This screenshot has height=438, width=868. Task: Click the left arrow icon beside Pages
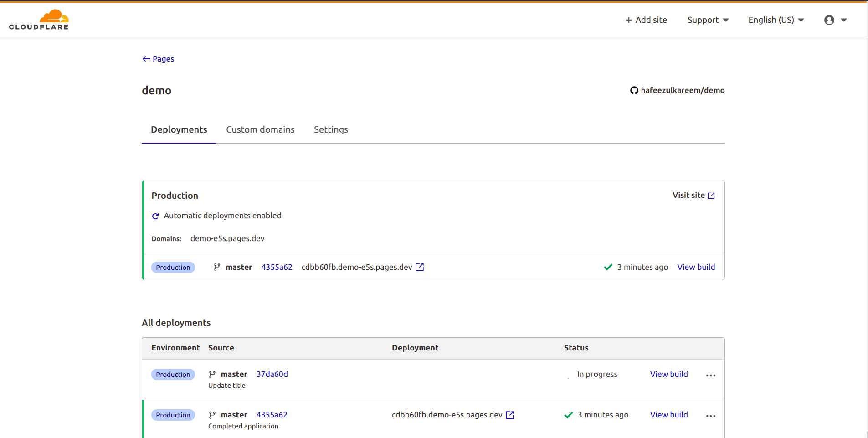pos(146,59)
